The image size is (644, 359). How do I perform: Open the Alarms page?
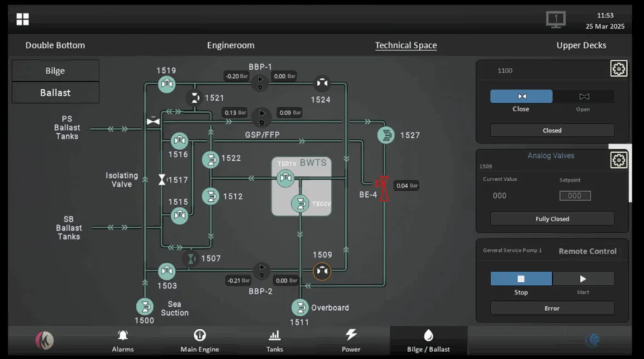[x=123, y=341]
